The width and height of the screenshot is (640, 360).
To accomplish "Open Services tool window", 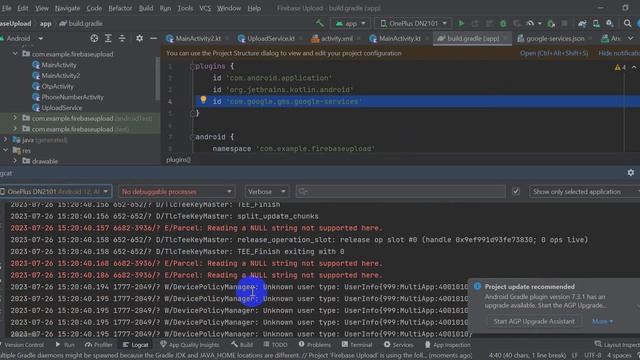I will [398, 345].
